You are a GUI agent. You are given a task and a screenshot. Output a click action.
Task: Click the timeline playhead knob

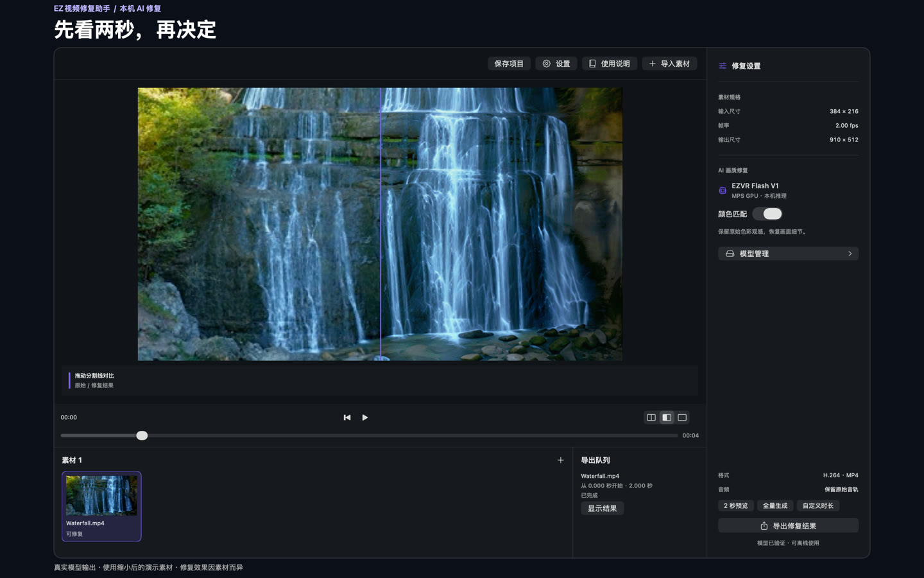tap(142, 435)
